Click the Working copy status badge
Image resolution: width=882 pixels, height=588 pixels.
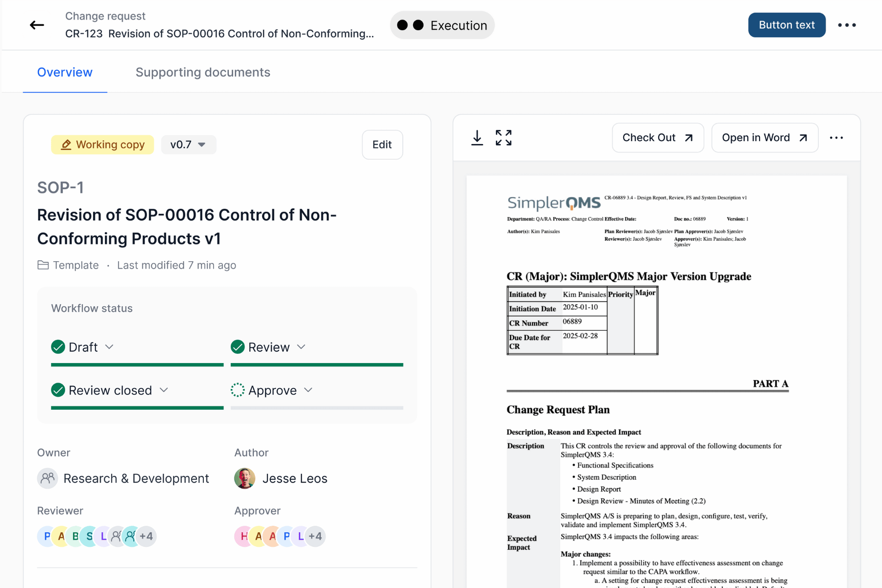(102, 145)
